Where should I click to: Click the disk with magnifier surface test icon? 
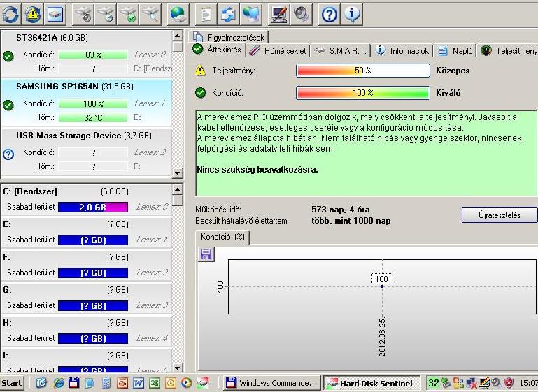click(150, 14)
